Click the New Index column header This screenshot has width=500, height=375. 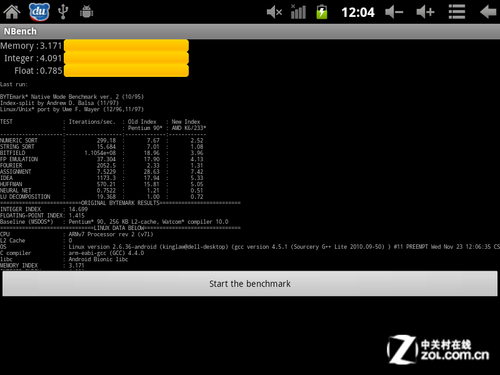point(186,122)
